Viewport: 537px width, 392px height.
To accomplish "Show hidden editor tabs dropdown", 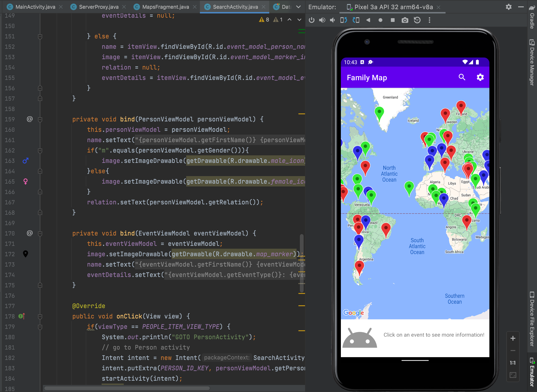I will click(x=298, y=7).
